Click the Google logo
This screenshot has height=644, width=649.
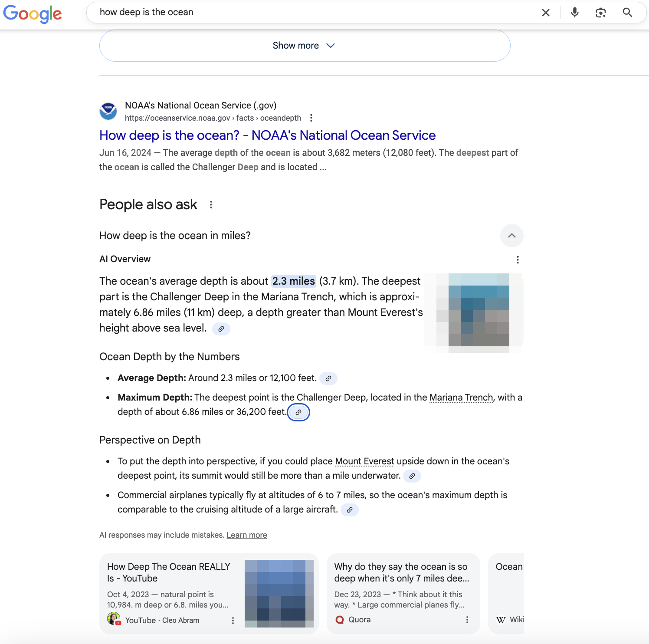point(33,14)
